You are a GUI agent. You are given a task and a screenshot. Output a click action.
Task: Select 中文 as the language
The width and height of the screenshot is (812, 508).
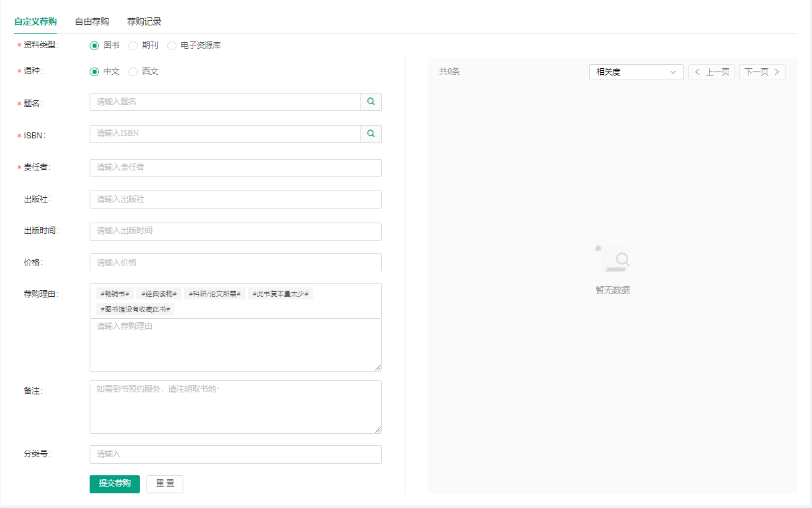[x=94, y=72]
